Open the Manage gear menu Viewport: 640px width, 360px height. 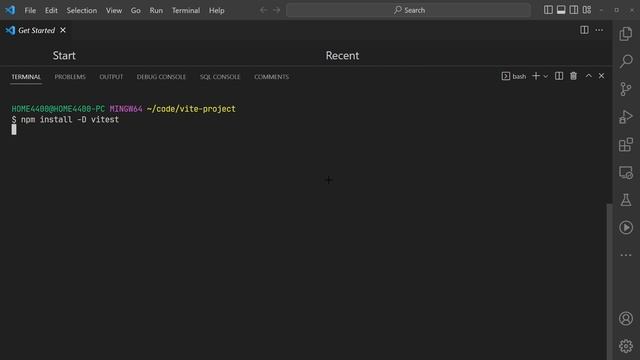tap(626, 346)
